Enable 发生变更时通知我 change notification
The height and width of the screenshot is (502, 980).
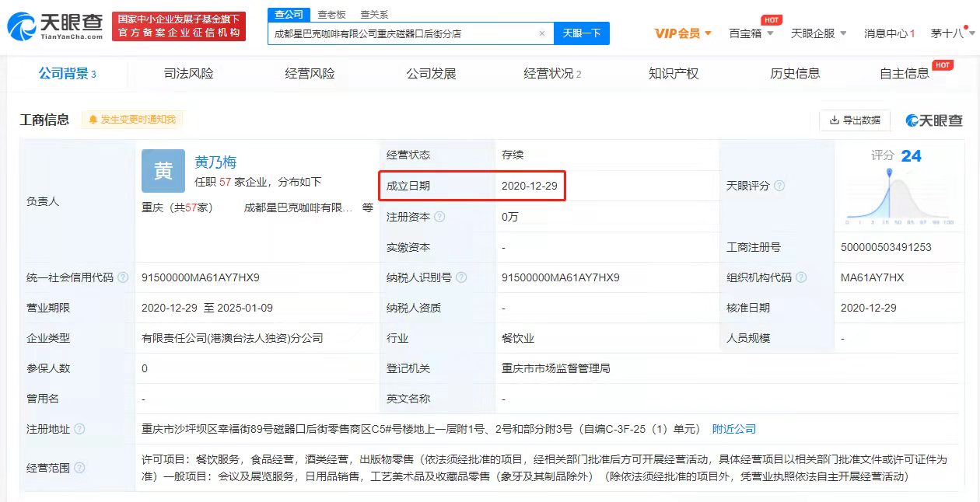(x=132, y=120)
